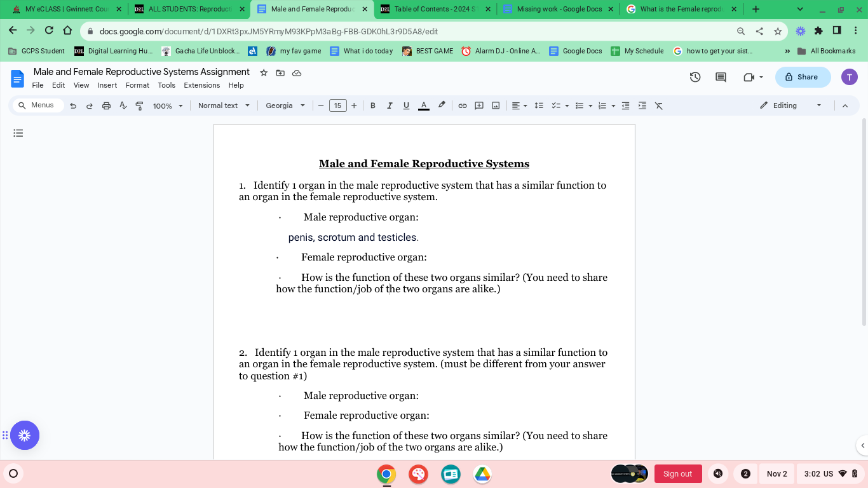
Task: Open bulleted list options dropdown arrow
Action: (590, 105)
